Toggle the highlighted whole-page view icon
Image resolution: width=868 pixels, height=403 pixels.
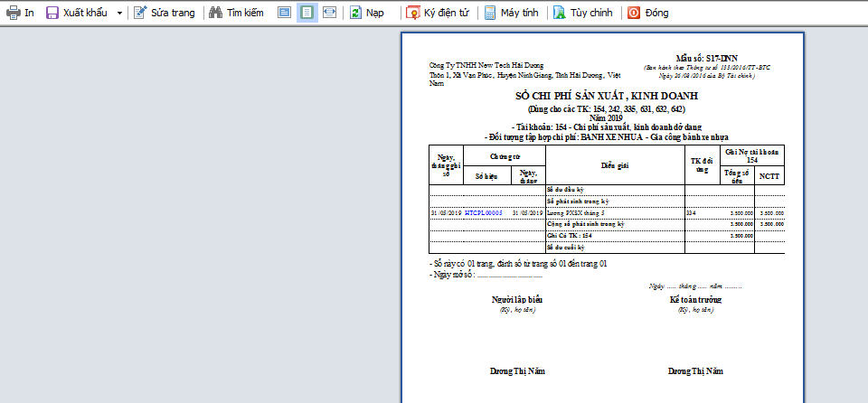click(x=307, y=14)
